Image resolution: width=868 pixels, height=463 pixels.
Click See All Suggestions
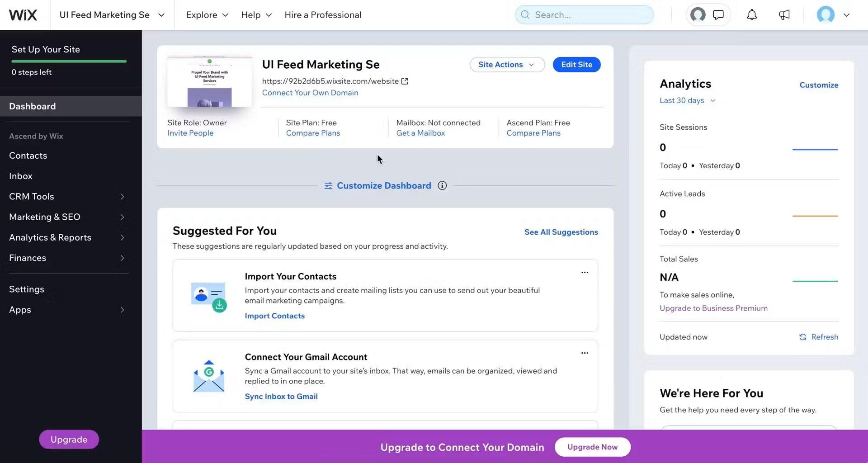click(561, 232)
